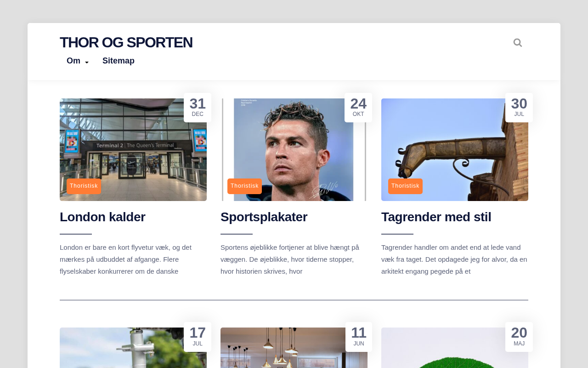Viewport: 588px width, 368px height.
Task: Expand the Om menu dropdown arrow
Action: click(x=87, y=63)
